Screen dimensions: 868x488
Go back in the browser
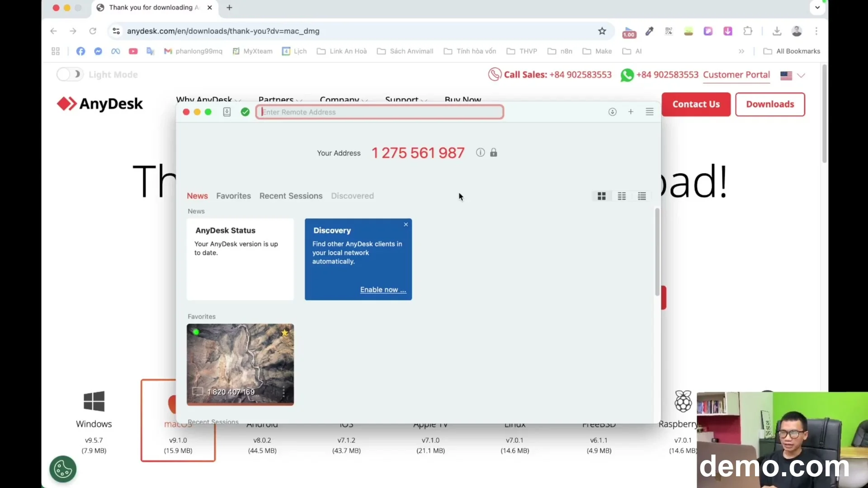click(53, 31)
